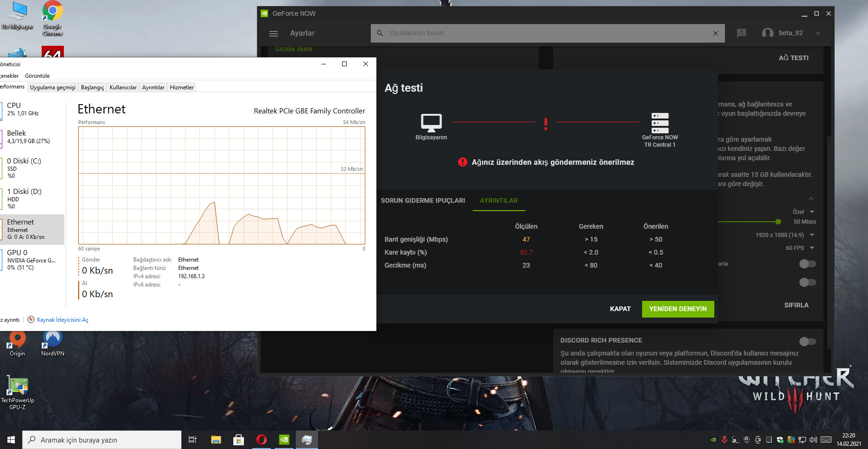Click the volume speaker icon in the tray
The image size is (868, 449).
pos(813,440)
